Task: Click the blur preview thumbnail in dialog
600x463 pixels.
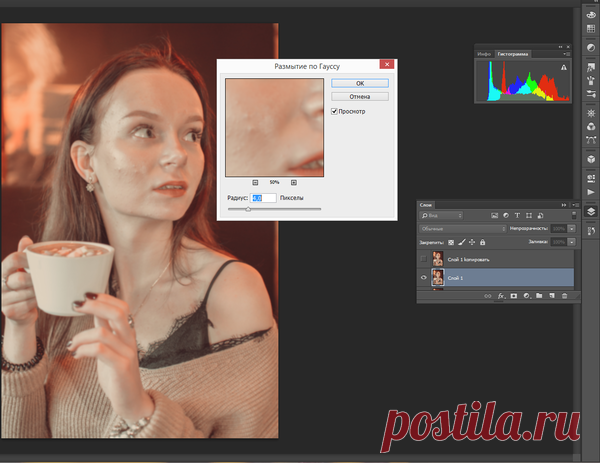Action: tap(274, 128)
